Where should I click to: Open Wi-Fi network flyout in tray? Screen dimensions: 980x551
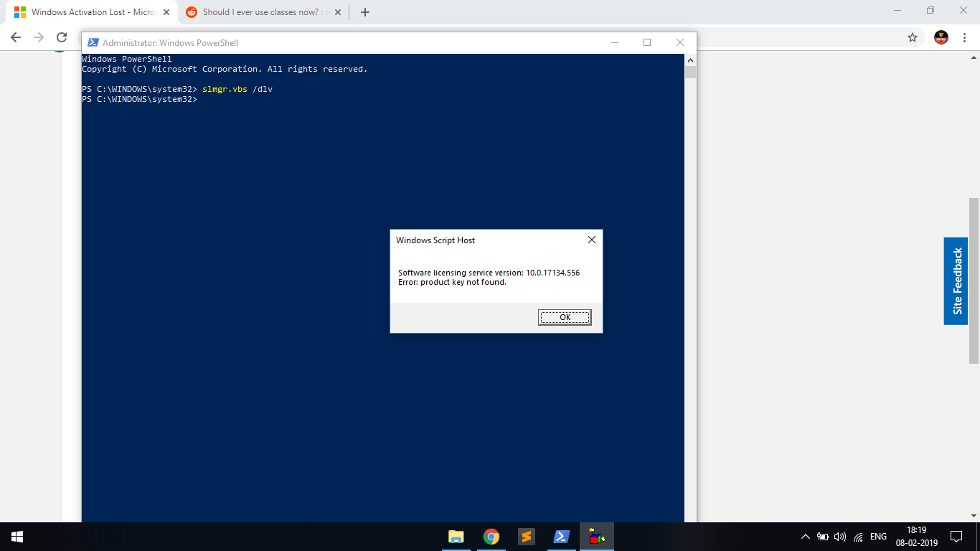pos(858,537)
